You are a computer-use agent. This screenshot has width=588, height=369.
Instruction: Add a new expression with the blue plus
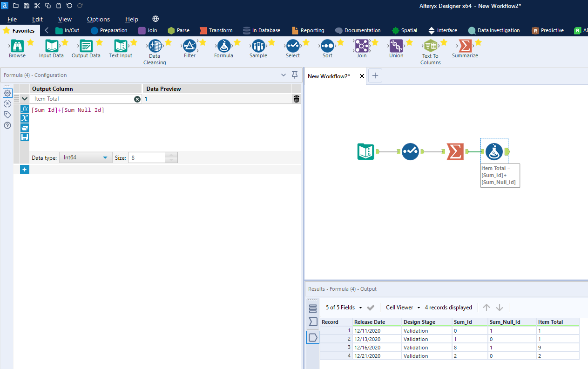(x=24, y=170)
